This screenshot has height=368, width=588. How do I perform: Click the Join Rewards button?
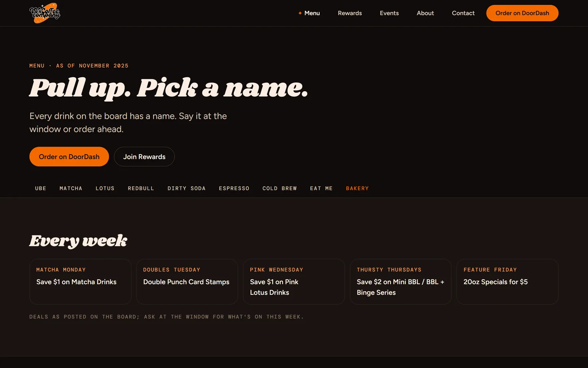tap(144, 157)
